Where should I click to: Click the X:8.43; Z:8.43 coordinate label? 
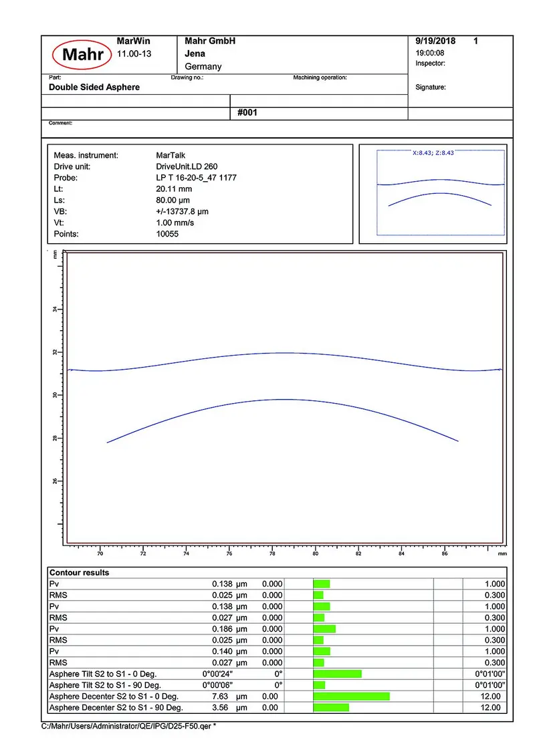coord(433,153)
